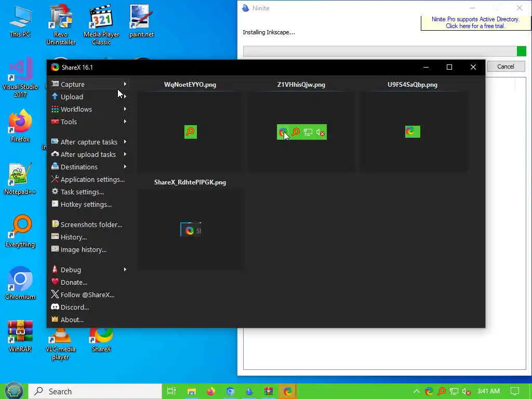Image resolution: width=532 pixels, height=399 pixels.
Task: Open Visual Studio 2017 desktop icon
Action: pyautogui.click(x=20, y=77)
